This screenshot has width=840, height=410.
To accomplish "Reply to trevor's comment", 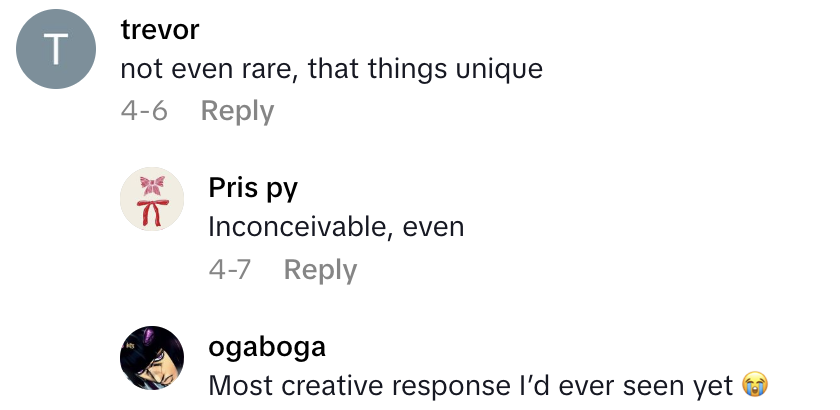I will click(x=237, y=111).
